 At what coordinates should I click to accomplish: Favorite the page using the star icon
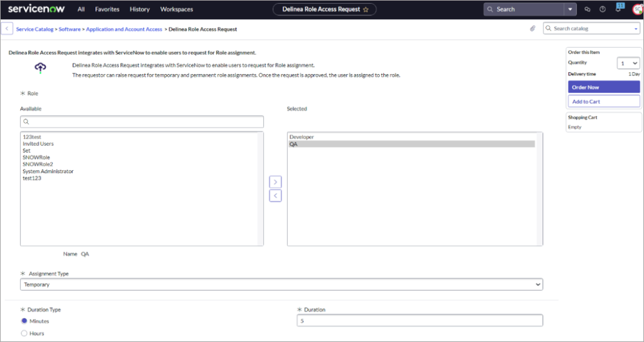[366, 10]
